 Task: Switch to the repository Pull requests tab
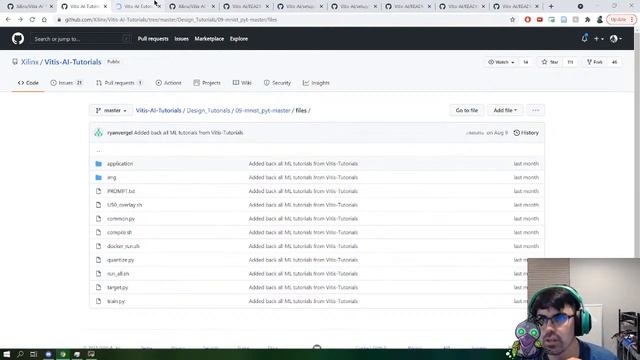click(119, 83)
